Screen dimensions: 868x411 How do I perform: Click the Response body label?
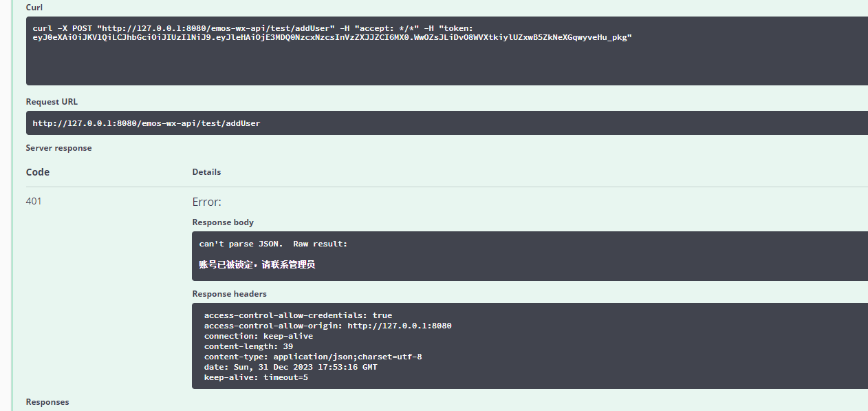(x=223, y=222)
